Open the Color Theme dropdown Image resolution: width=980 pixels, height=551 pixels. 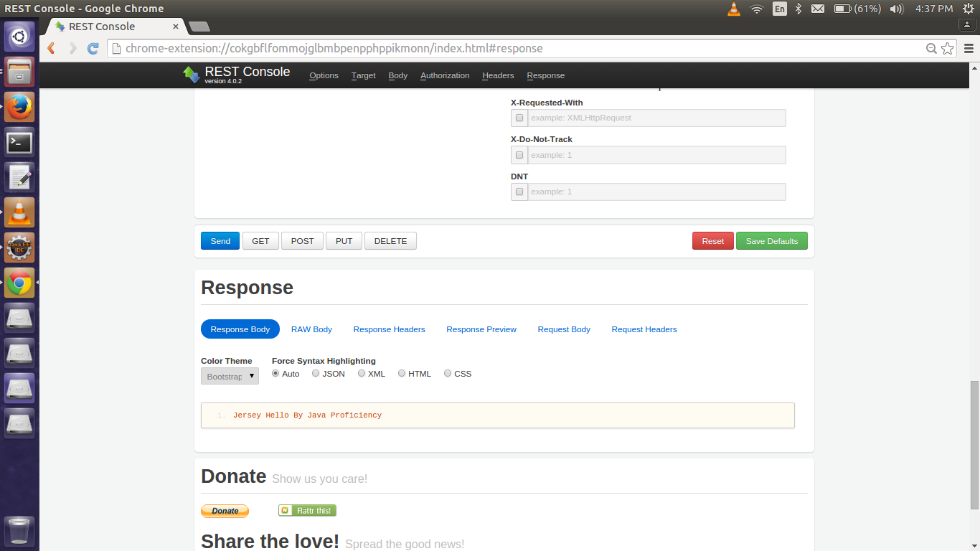point(229,375)
